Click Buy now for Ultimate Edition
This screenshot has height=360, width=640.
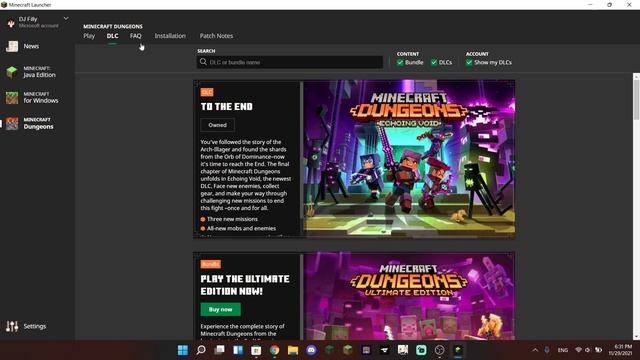(x=220, y=309)
